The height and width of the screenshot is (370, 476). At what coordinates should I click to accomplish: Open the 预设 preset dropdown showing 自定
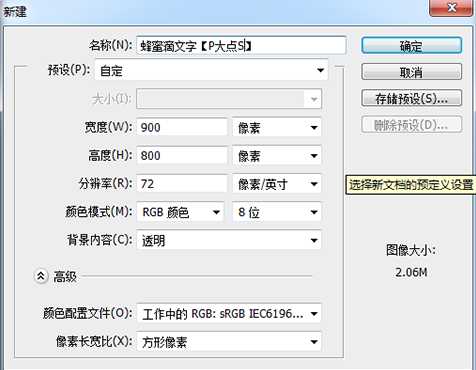(211, 70)
